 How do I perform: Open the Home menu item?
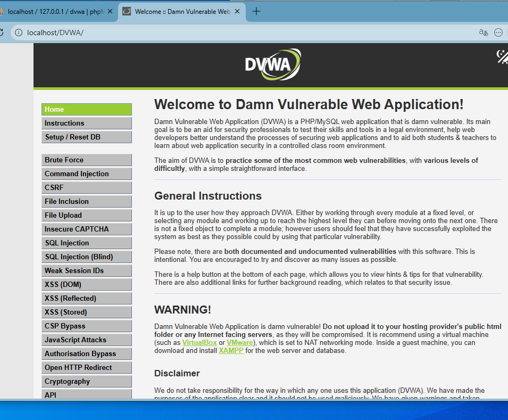[87, 109]
